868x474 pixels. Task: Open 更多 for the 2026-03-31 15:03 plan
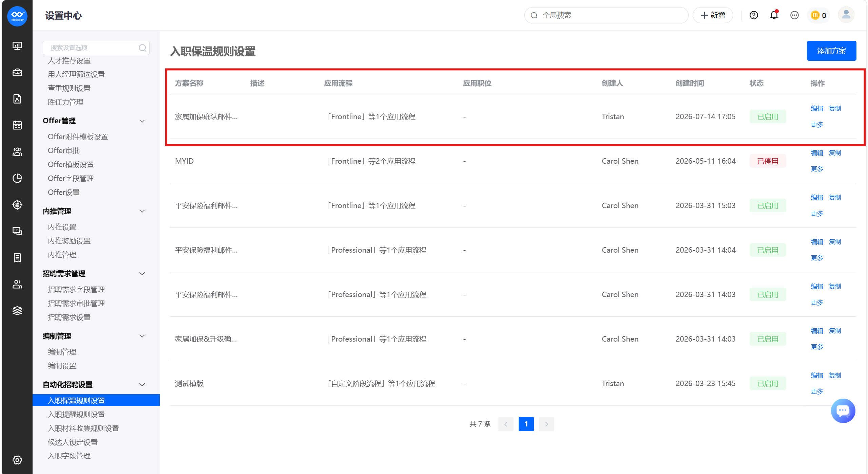click(817, 214)
